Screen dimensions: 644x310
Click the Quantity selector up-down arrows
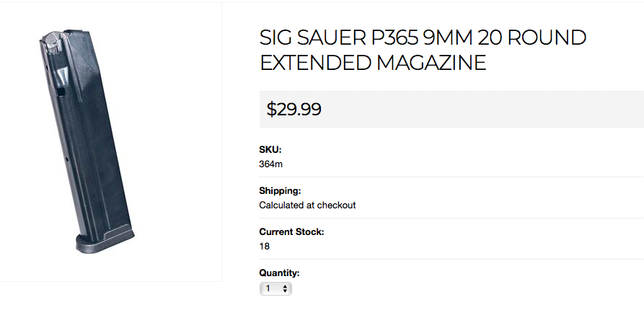(286, 288)
